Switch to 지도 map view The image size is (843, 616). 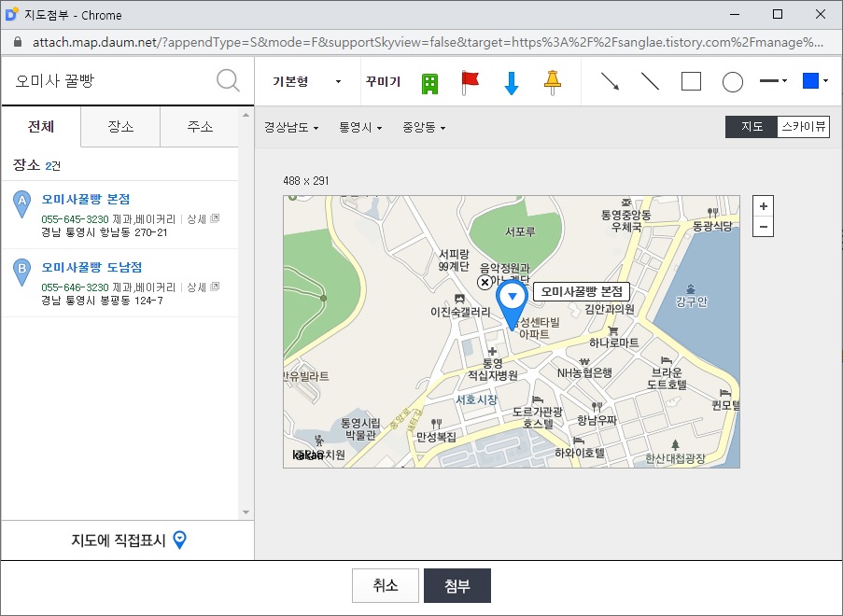tap(752, 127)
